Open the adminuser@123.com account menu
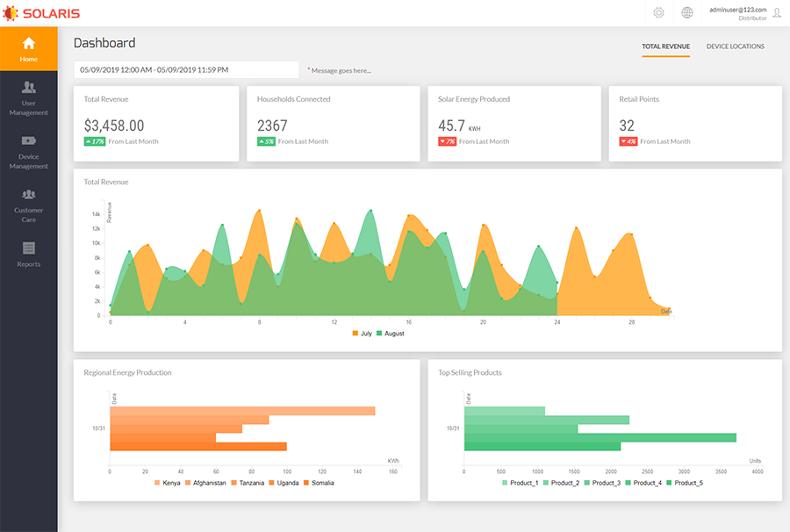 (737, 10)
